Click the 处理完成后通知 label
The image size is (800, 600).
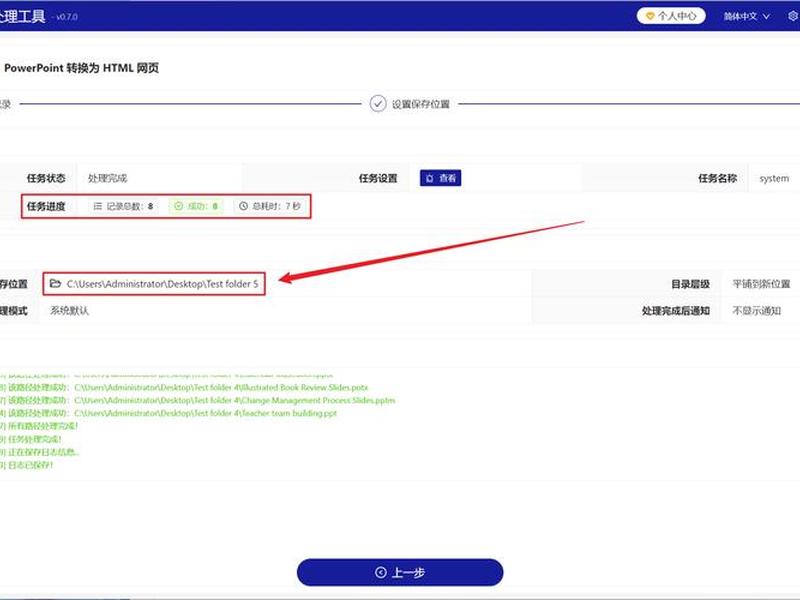click(x=676, y=310)
